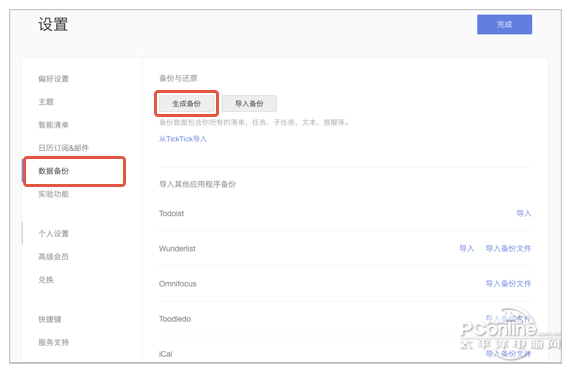Image resolution: width=580 pixels, height=380 pixels.
Task: Click the 导入备份 button
Action: 249,104
